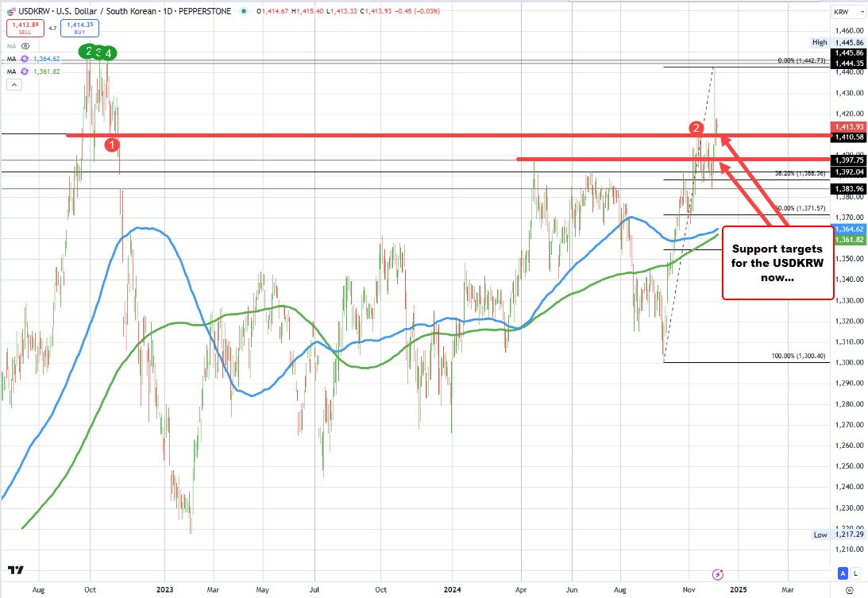Screen dimensions: 868x598
Task: Click the High 1,445.86 price label
Action: pyautogui.click(x=838, y=43)
